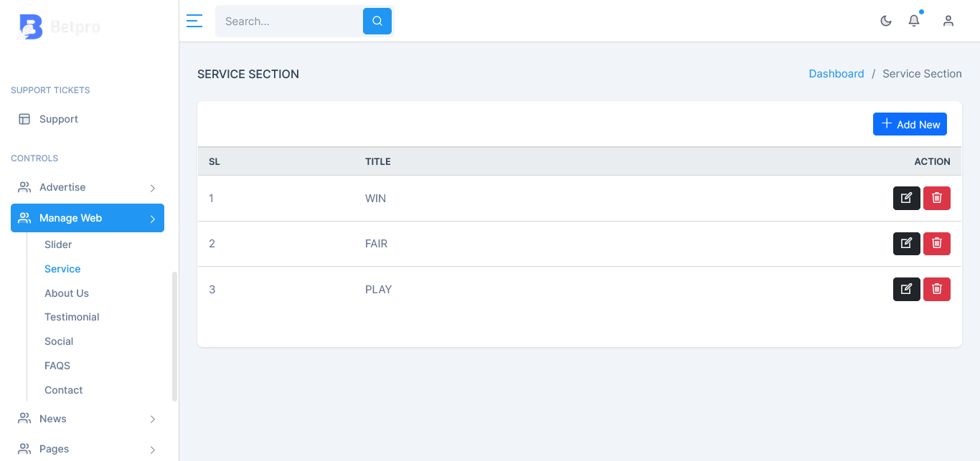
Task: Collapse the Manage Web menu
Action: click(88, 218)
